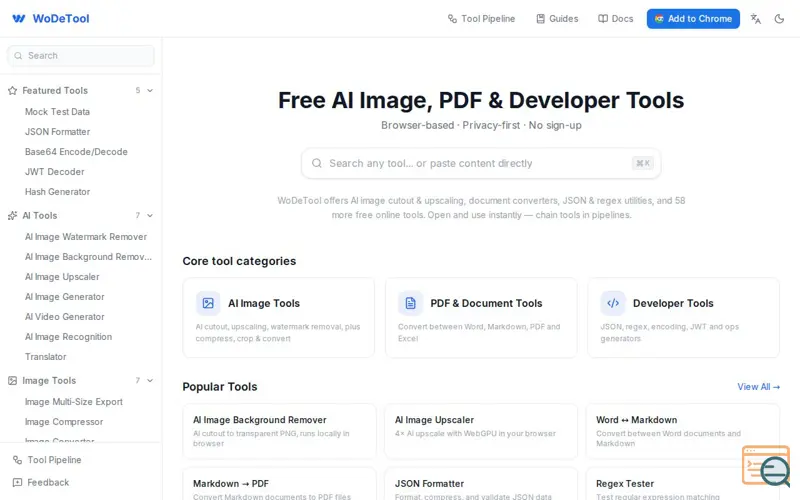
Task: Open Mock Test Data tool
Action: coord(57,112)
